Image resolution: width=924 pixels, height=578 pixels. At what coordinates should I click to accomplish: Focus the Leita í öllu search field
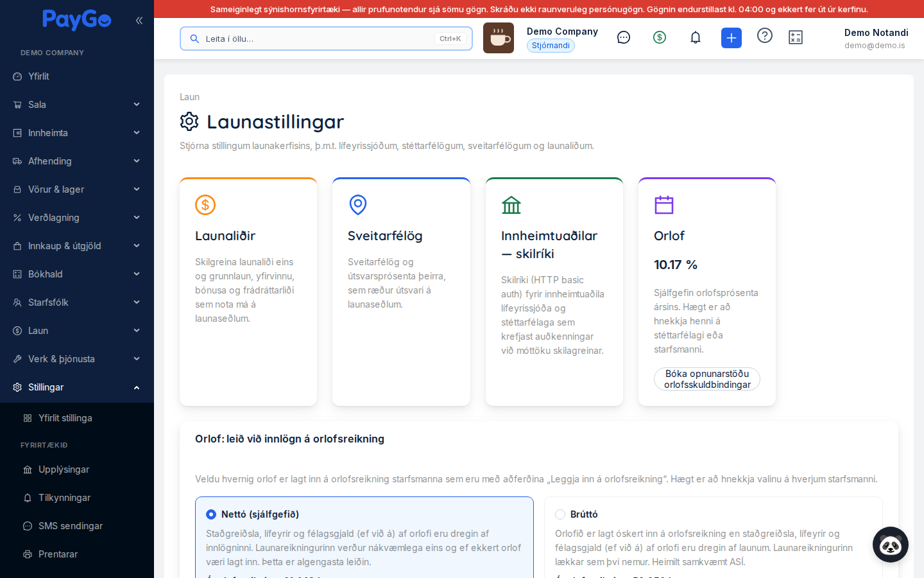326,39
